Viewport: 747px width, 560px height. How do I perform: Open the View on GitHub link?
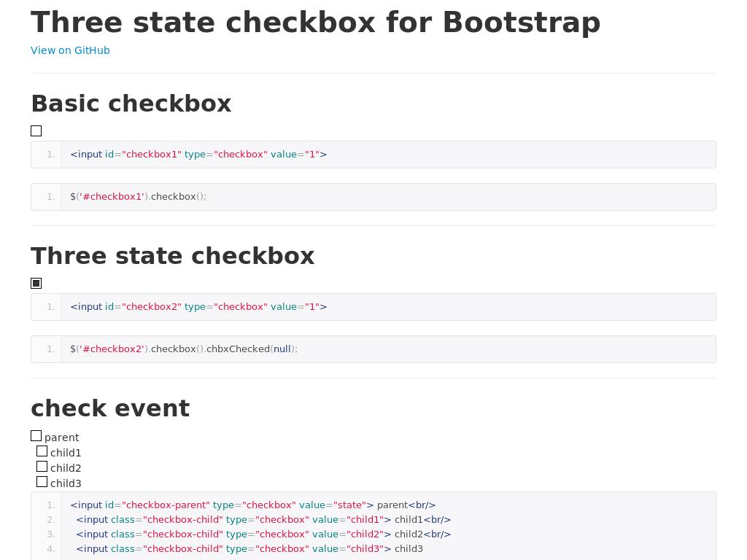70,50
